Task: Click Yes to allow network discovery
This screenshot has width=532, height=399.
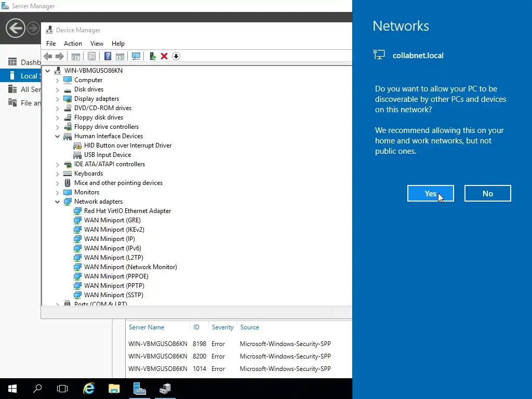Action: pyautogui.click(x=430, y=193)
